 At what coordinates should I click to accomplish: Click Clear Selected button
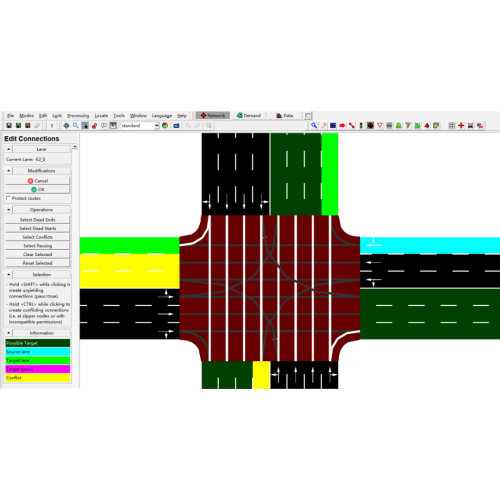[x=37, y=254]
